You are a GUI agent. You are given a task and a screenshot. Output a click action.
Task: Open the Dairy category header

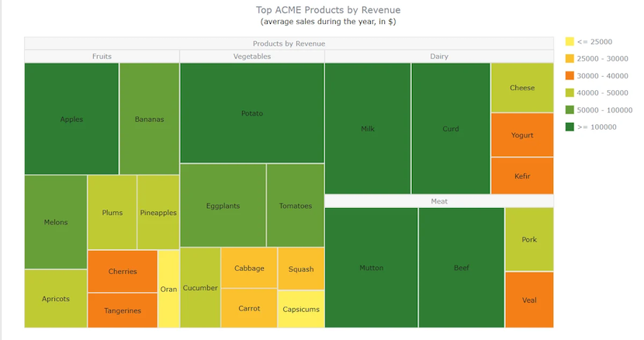439,57
